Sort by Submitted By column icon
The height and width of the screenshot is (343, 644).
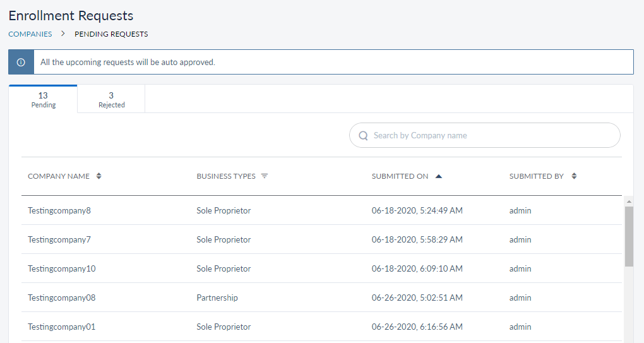coord(574,176)
